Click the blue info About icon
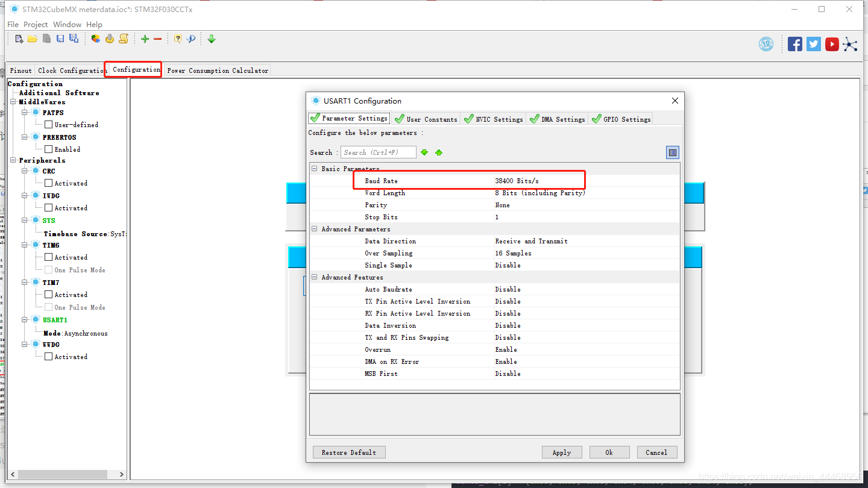 click(191, 39)
